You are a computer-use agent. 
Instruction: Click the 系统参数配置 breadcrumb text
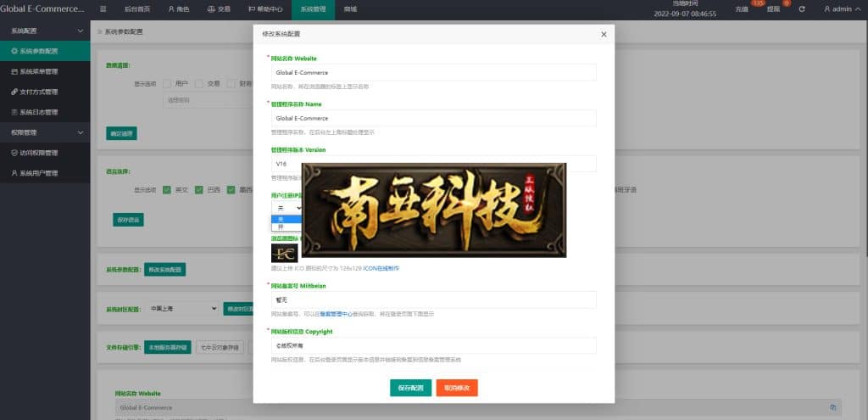click(x=124, y=32)
